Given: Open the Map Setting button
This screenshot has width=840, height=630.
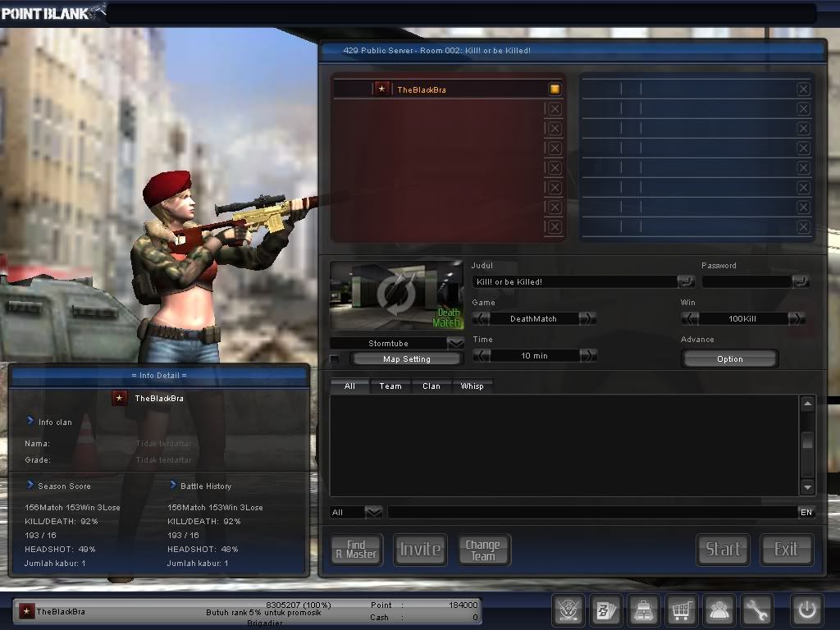Looking at the screenshot, I should [407, 359].
